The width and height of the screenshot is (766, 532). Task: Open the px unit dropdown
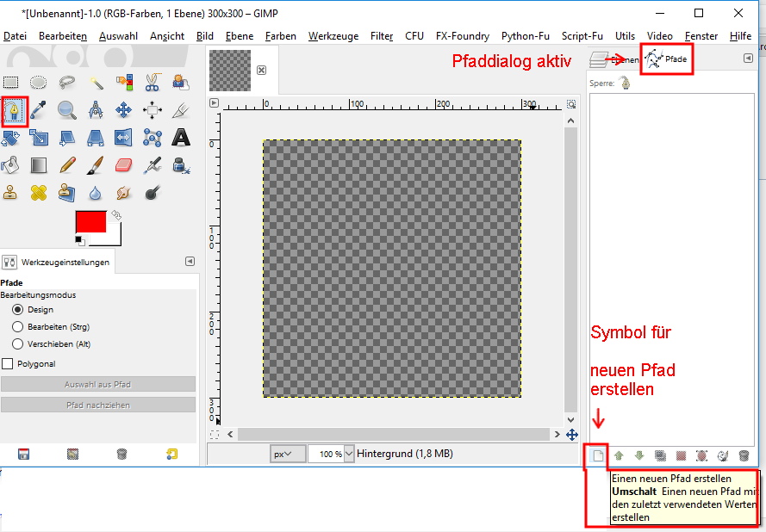pyautogui.click(x=288, y=454)
